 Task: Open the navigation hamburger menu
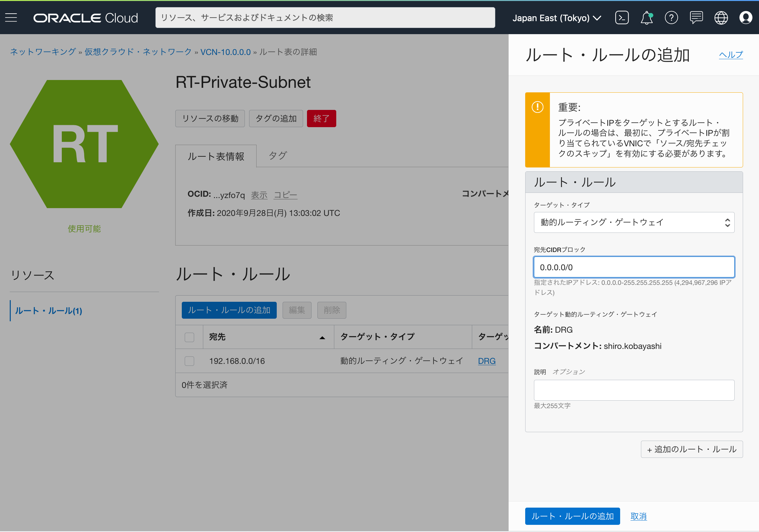click(x=11, y=18)
